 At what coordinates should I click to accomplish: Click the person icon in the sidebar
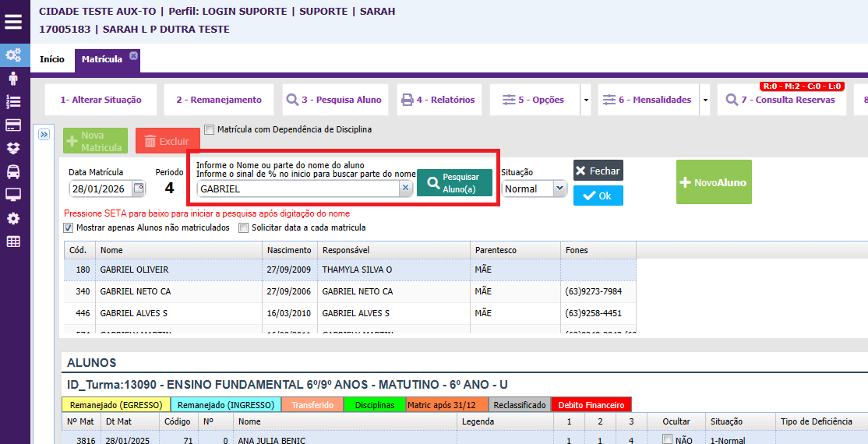coord(13,78)
